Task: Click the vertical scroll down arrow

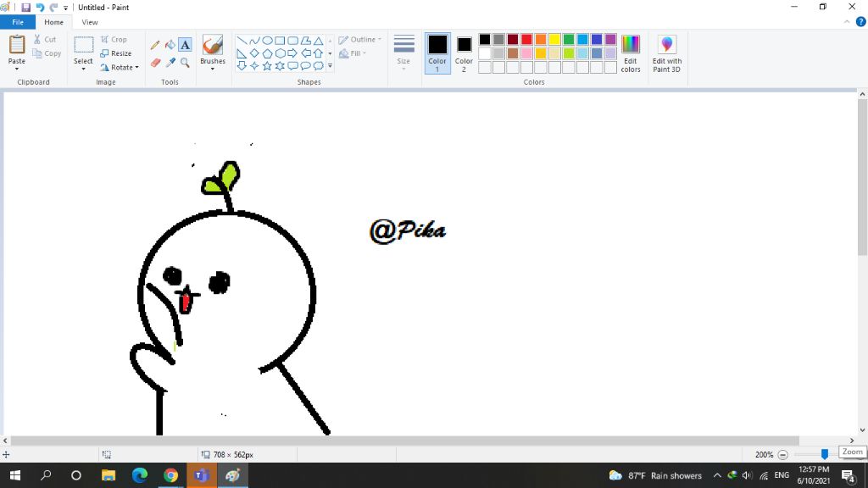Action: 862,430
